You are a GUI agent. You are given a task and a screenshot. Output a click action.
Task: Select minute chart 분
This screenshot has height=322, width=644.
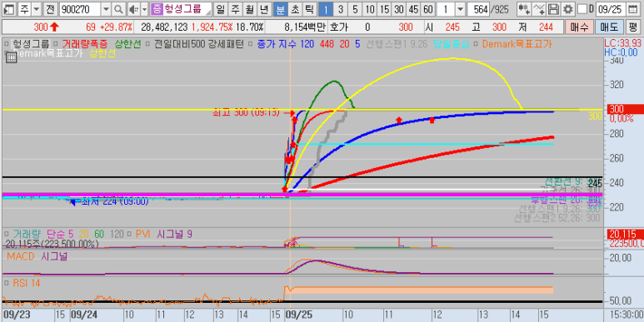coord(280,8)
